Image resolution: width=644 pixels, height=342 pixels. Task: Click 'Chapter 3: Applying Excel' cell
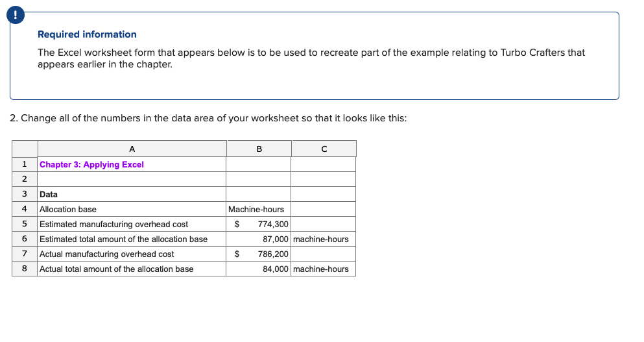coord(132,164)
